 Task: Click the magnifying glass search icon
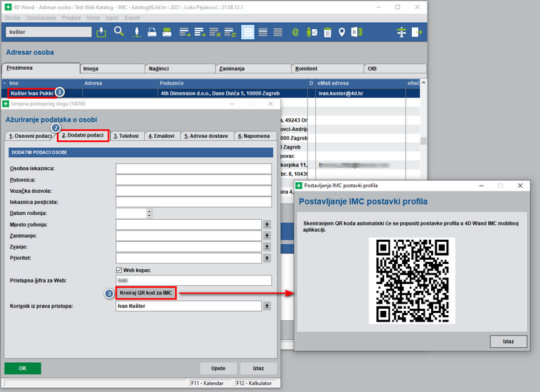pos(119,32)
